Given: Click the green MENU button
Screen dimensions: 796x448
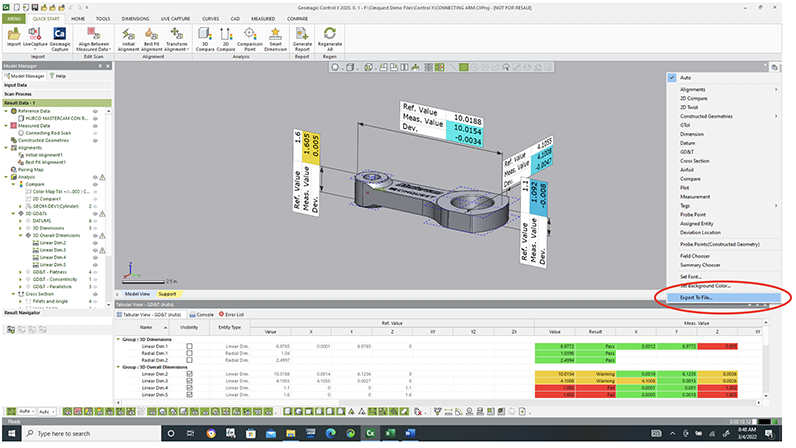Looking at the screenshot, I should coord(14,19).
